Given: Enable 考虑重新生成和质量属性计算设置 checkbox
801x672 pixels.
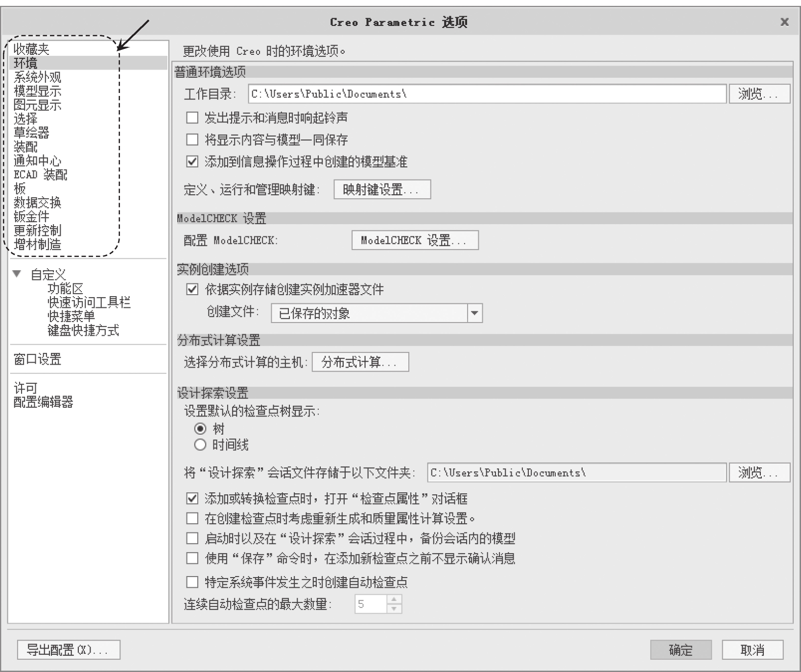Looking at the screenshot, I should 192,518.
